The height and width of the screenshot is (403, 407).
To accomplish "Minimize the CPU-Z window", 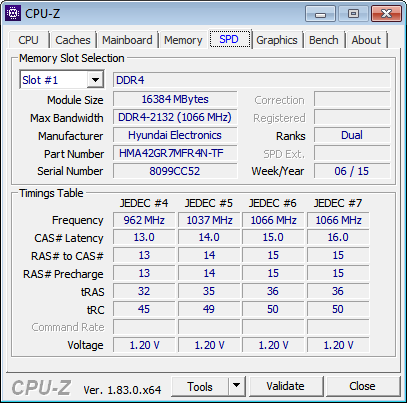I will [x=320, y=14].
